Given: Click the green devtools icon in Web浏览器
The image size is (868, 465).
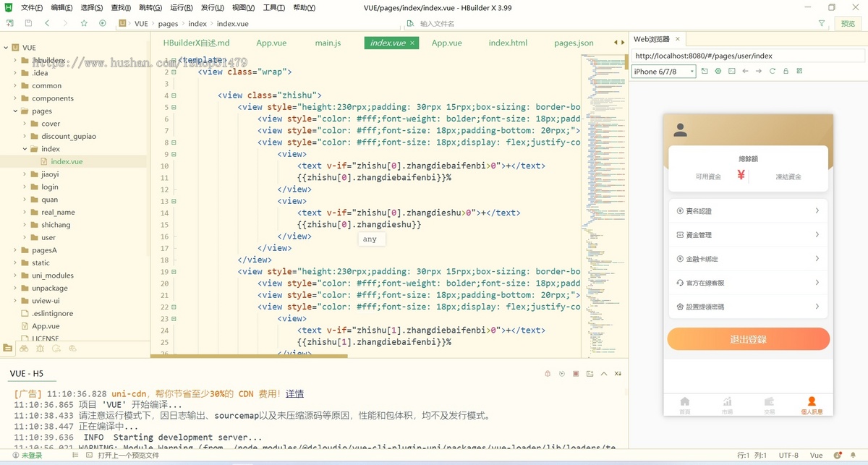Looking at the screenshot, I should coord(718,71).
